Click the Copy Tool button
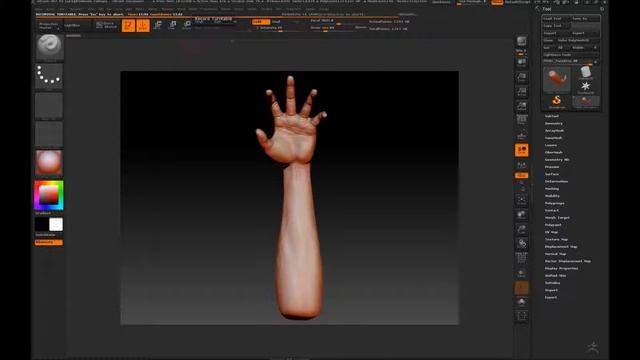 556,26
